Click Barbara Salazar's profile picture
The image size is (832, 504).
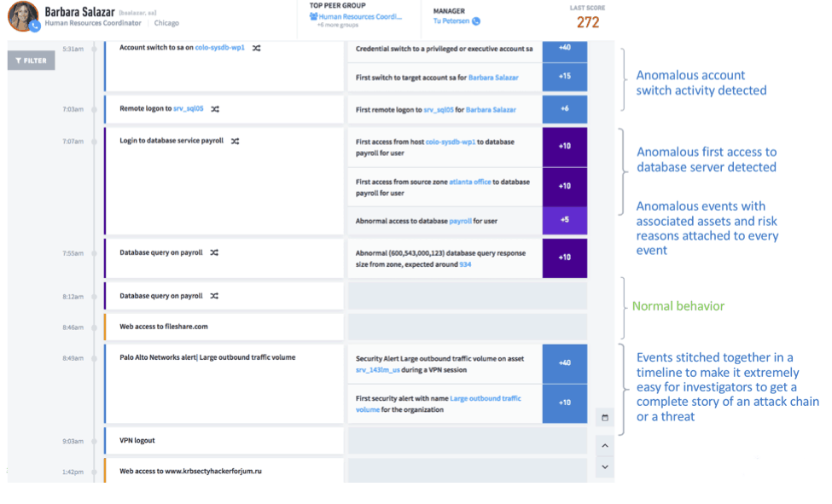[22, 18]
